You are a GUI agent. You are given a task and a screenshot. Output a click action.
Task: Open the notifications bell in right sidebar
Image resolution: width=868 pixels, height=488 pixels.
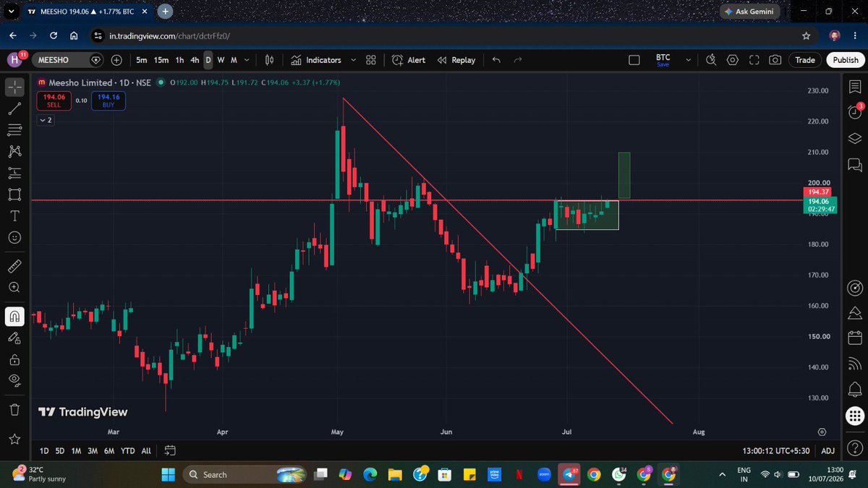click(854, 390)
